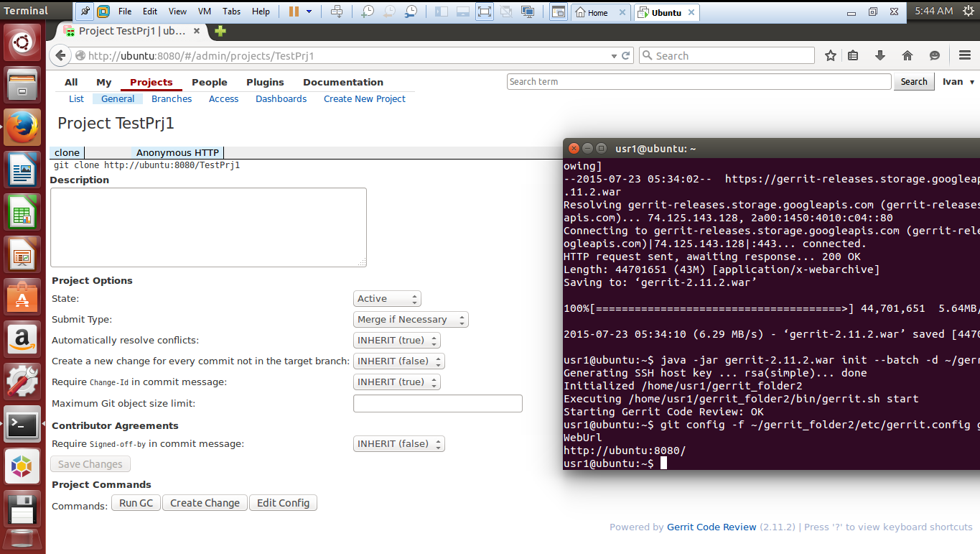Open the Firefox launcher icon in the dock

(x=22, y=128)
